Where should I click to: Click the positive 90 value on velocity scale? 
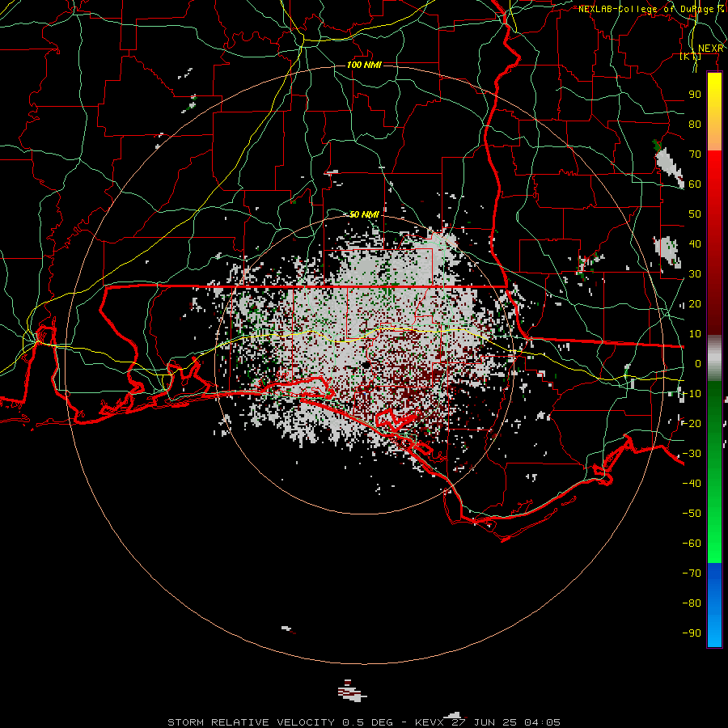[x=695, y=95]
